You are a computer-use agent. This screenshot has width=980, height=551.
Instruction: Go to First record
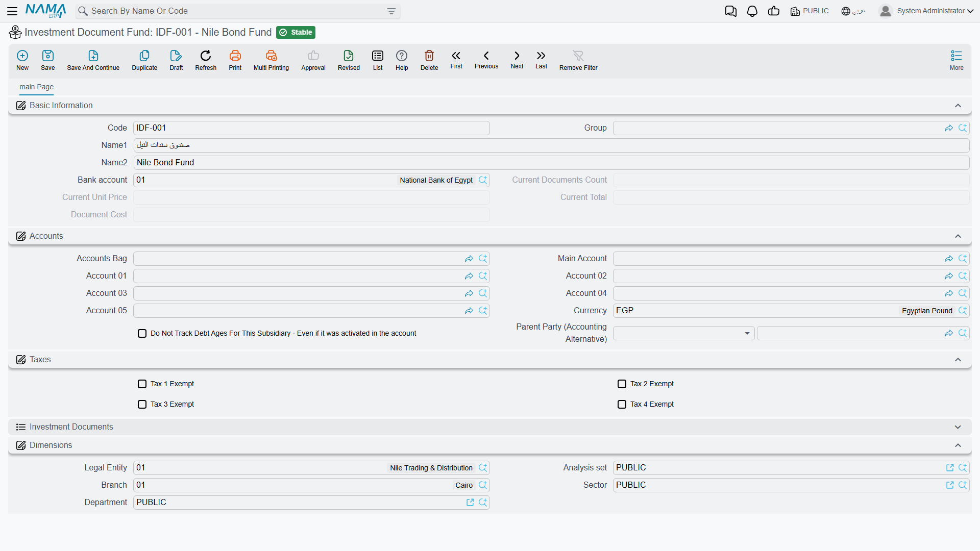(x=456, y=56)
